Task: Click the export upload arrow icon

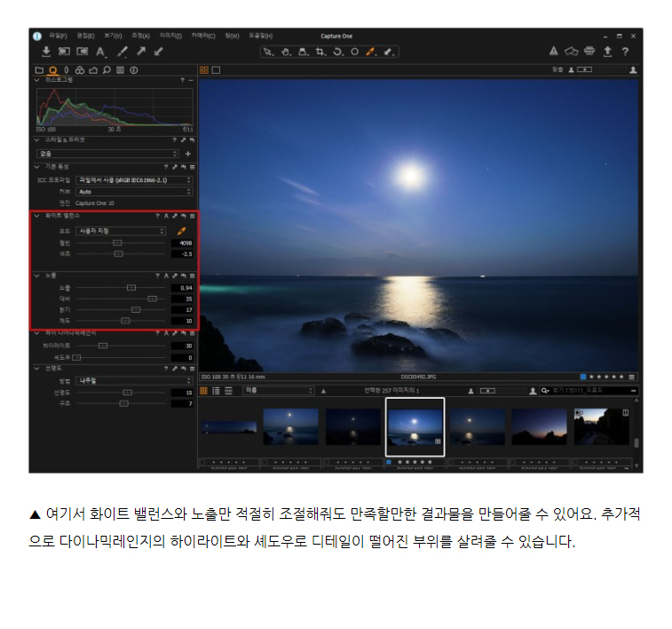Action: [607, 52]
